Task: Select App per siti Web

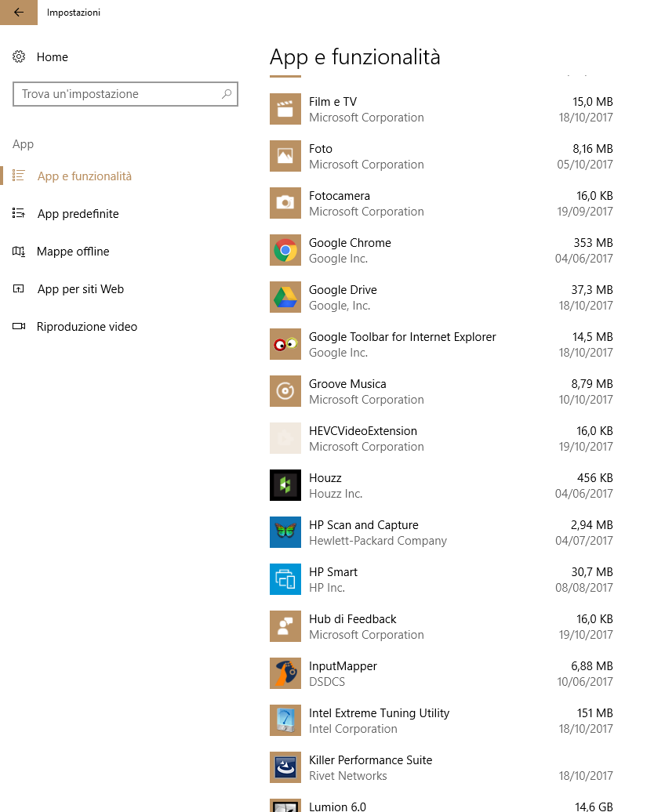Action: 80,289
